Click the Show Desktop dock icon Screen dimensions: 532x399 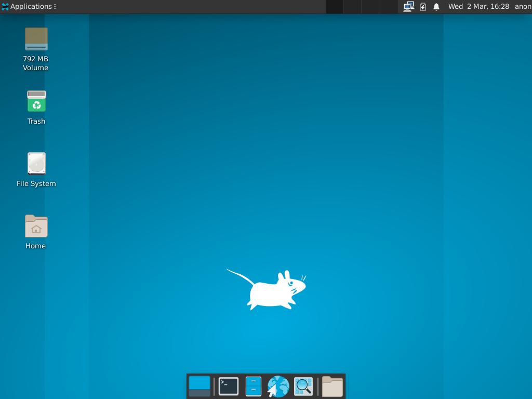pos(199,386)
